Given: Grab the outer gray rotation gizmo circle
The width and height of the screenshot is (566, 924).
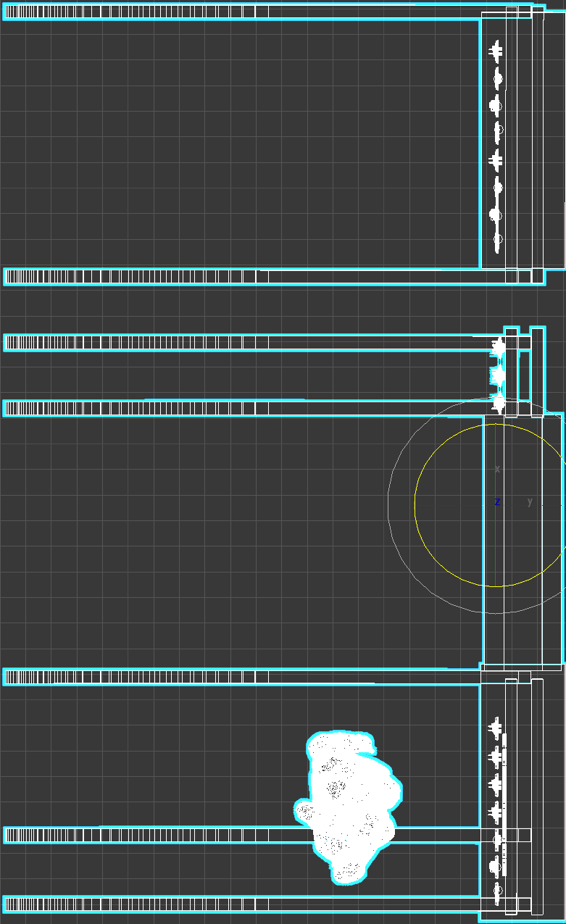Looking at the screenshot, I should tap(388, 505).
